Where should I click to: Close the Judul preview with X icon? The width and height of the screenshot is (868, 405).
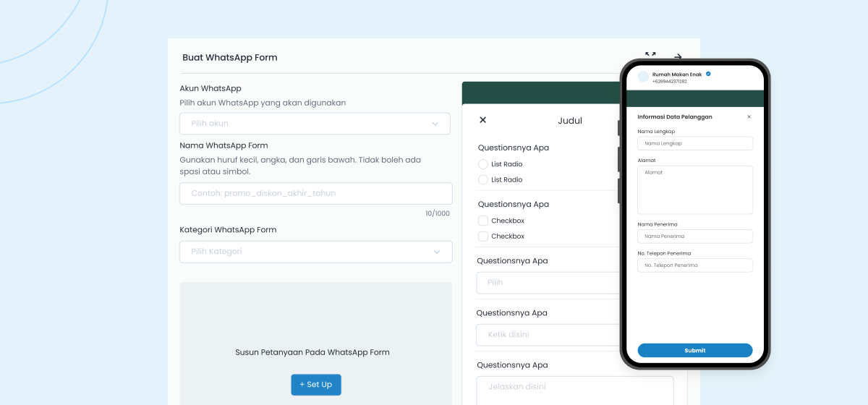483,120
